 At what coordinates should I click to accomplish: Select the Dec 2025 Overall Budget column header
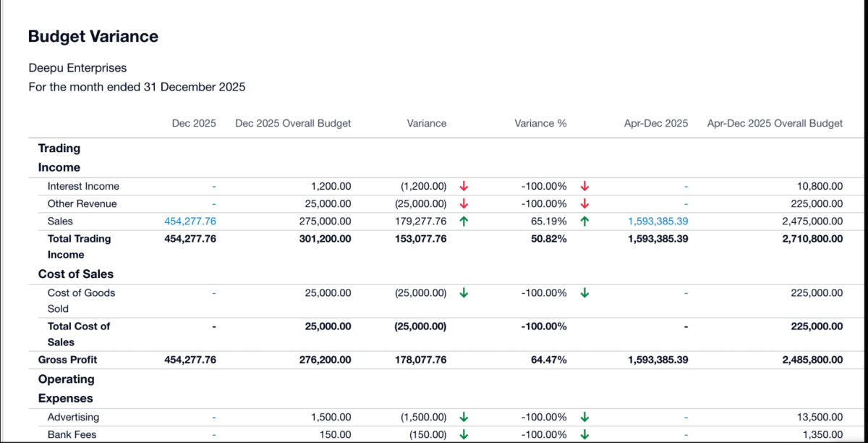293,123
